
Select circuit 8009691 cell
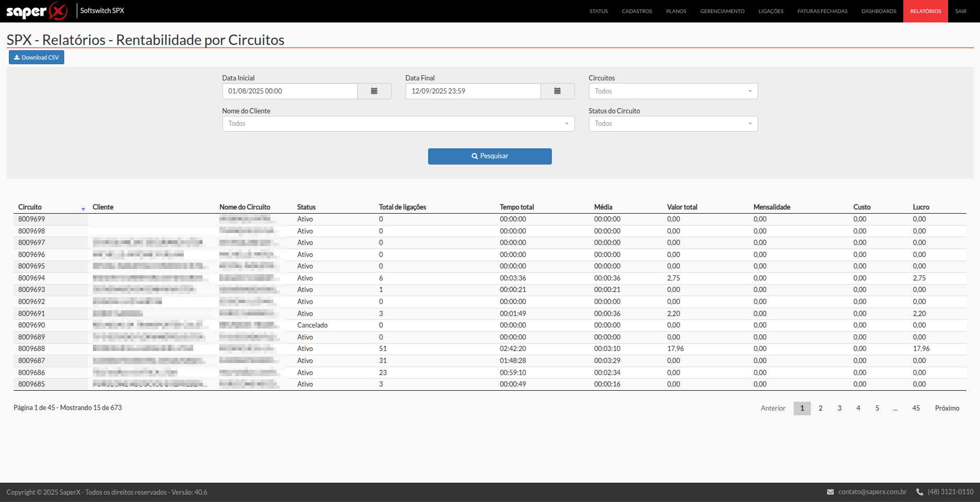tap(31, 314)
